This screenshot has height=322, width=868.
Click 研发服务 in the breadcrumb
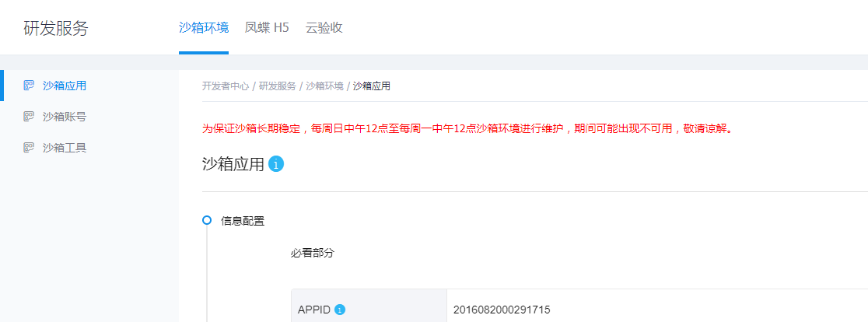coord(278,86)
